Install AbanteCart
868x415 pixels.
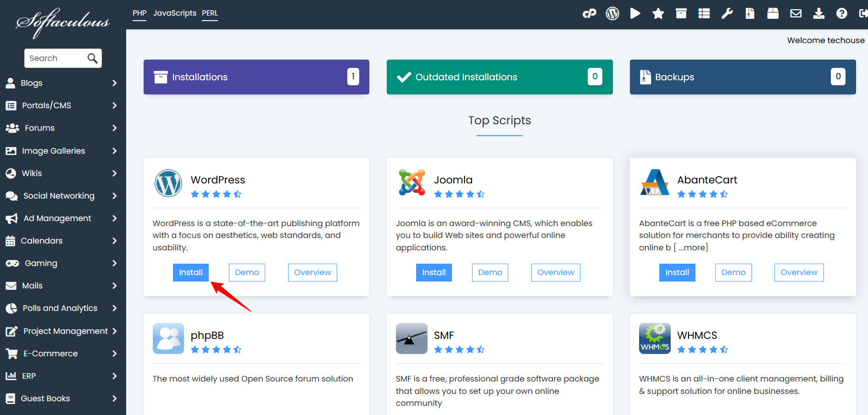(x=677, y=272)
